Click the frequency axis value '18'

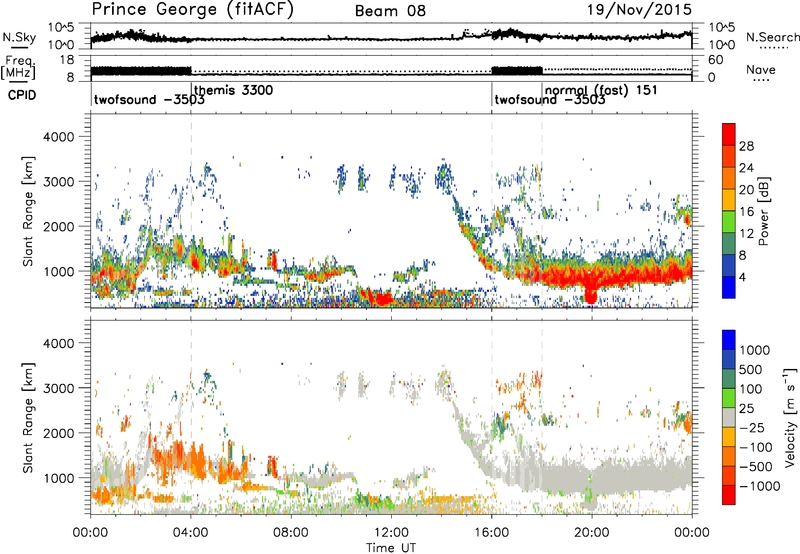tap(67, 60)
